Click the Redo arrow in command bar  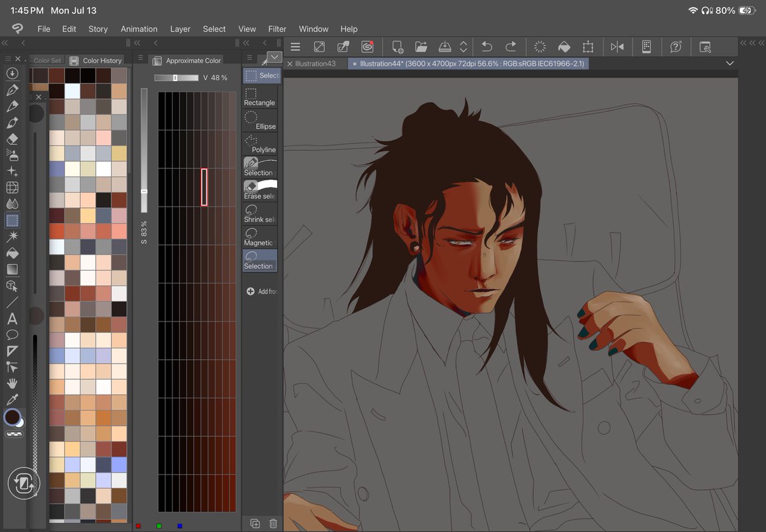coord(510,47)
